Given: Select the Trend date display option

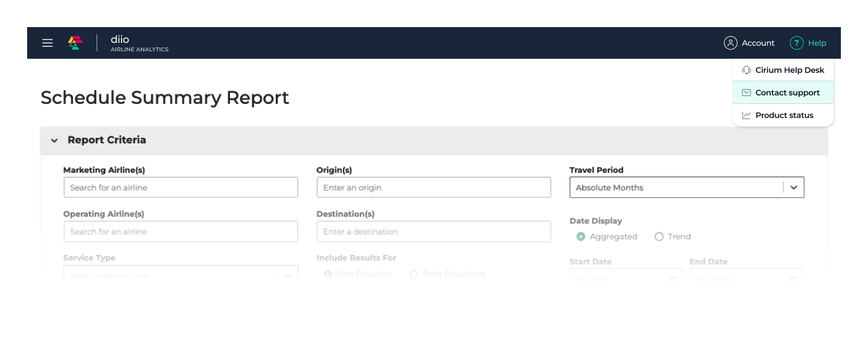Looking at the screenshot, I should [659, 237].
